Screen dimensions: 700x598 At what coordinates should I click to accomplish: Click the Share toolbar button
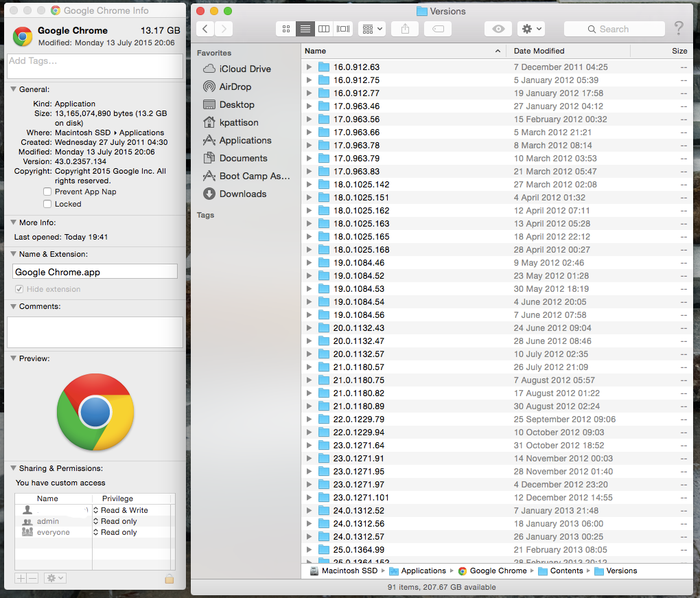405,29
